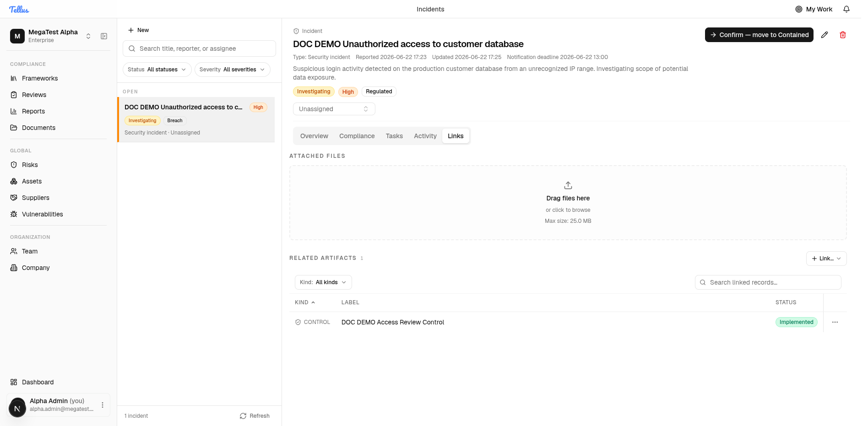Expand the MegaTest Alpha workspace switcher

(88, 36)
